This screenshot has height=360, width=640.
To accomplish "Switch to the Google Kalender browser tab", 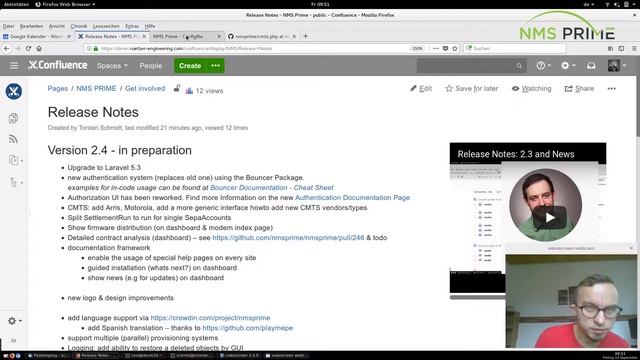I will click(37, 36).
